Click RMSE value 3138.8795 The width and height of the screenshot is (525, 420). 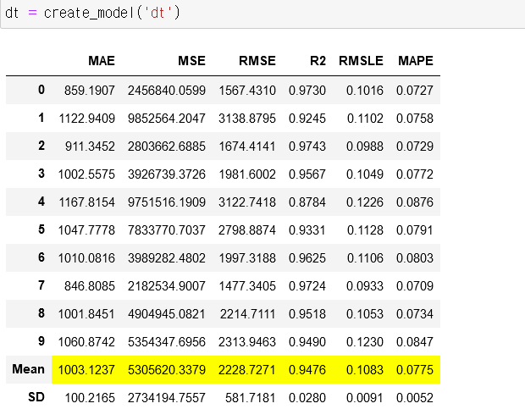pos(247,119)
